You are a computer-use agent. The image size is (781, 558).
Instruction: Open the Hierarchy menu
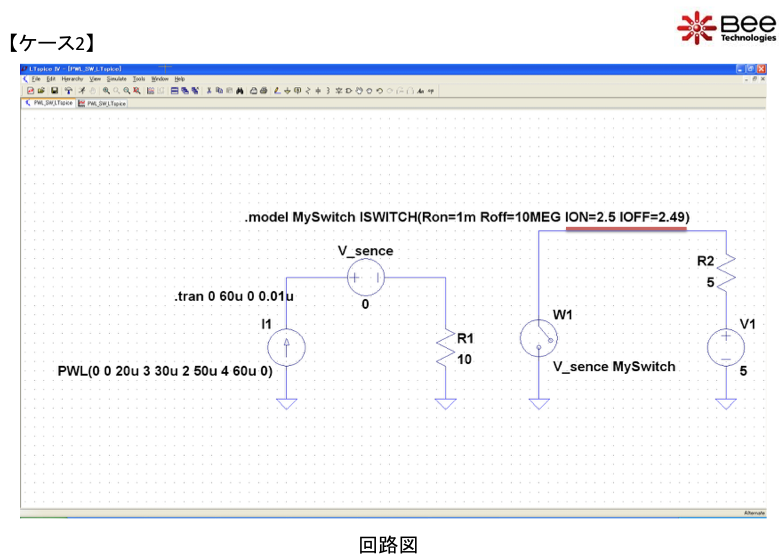(x=71, y=78)
